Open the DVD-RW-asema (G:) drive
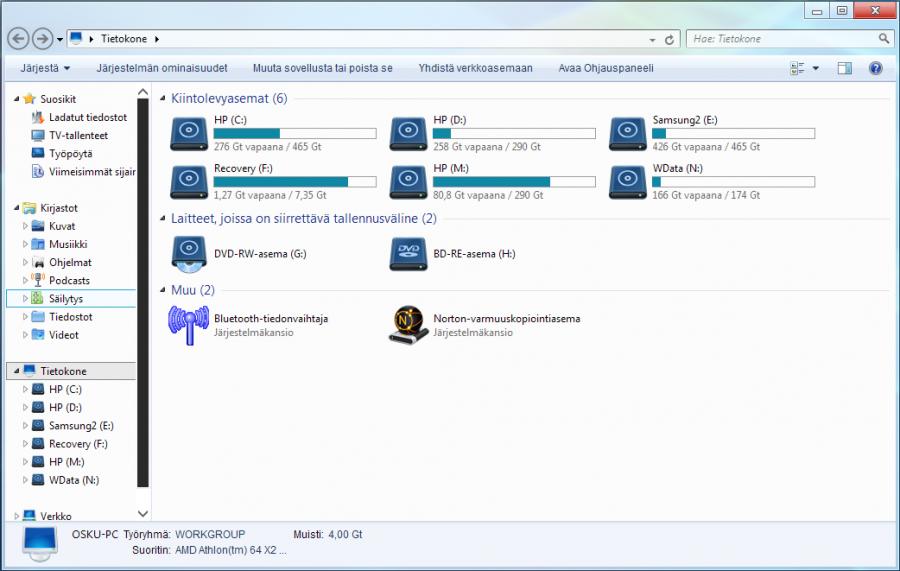 pos(189,254)
